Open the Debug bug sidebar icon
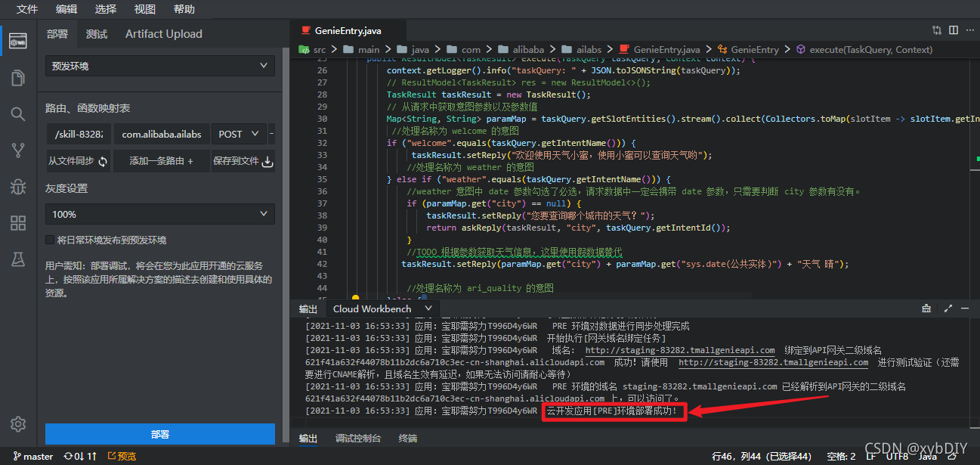This screenshot has width=980, height=465. tap(18, 187)
